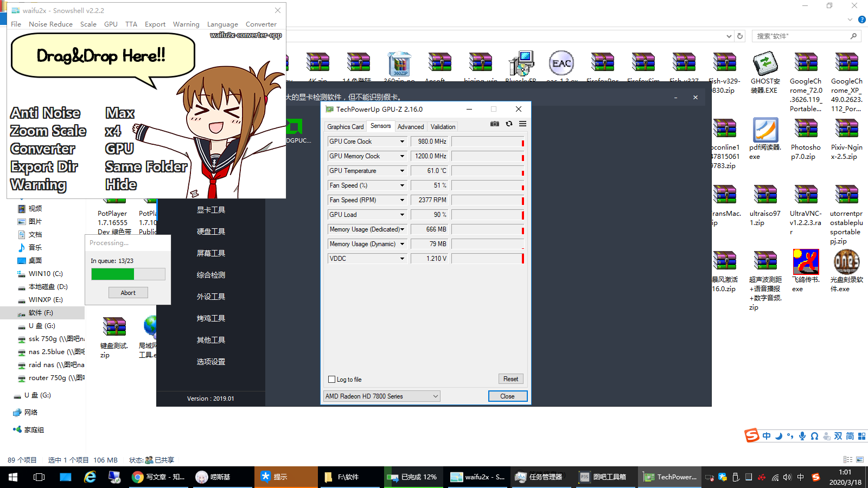Screen dimensions: 868x488
Task: Switch to large icons view toggle in status bar
Action: pyautogui.click(x=859, y=460)
